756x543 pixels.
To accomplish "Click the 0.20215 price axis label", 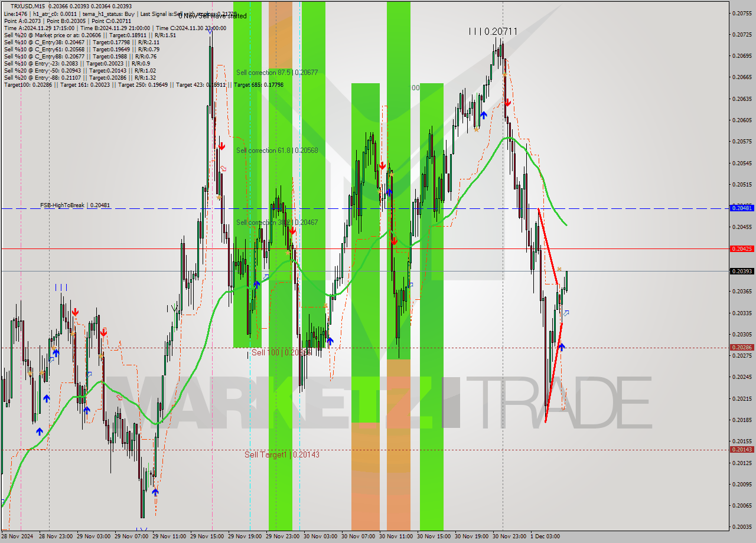I will coord(742,398).
